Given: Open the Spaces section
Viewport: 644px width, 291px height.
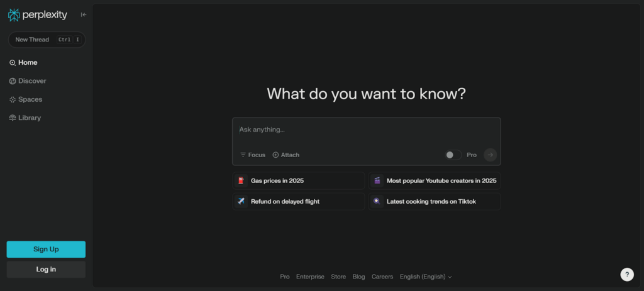Looking at the screenshot, I should [x=25, y=100].
